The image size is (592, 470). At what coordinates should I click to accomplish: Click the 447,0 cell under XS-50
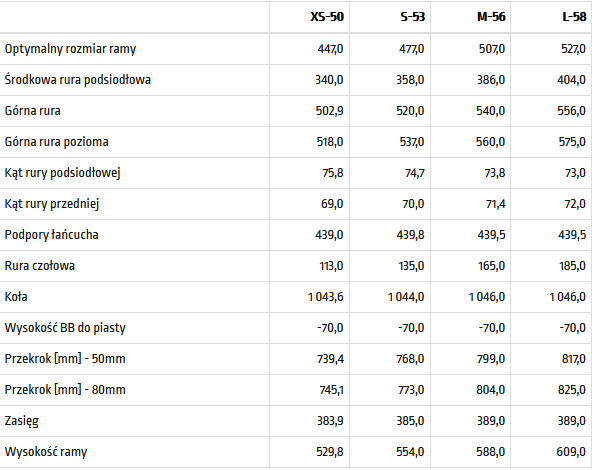tap(330, 49)
